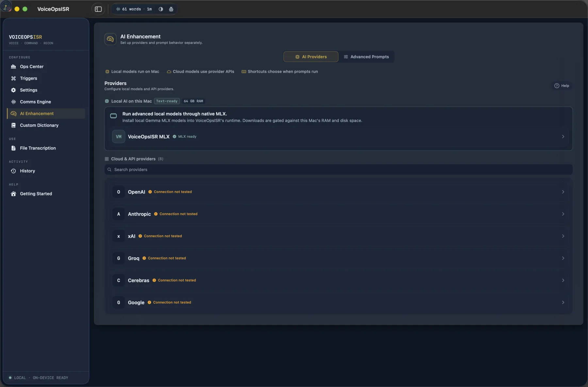Expand Cerebras provider row chevron
Screen dimensions: 588x387
tap(563, 280)
